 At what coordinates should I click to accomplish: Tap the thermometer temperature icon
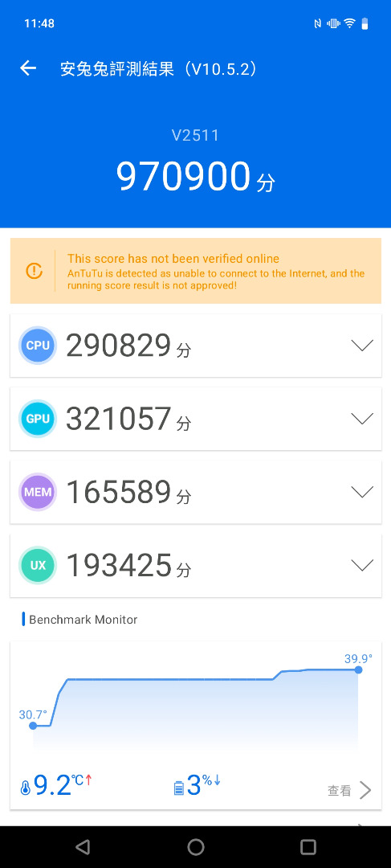pos(25,788)
